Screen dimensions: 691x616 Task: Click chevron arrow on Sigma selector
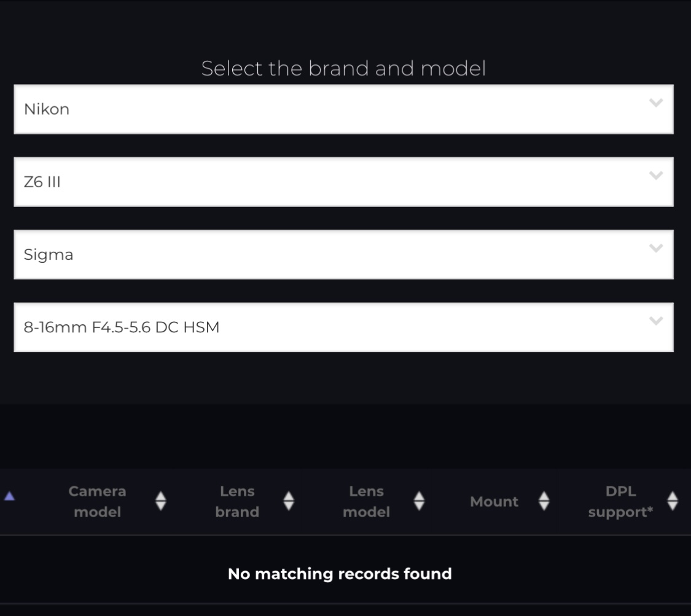click(656, 248)
